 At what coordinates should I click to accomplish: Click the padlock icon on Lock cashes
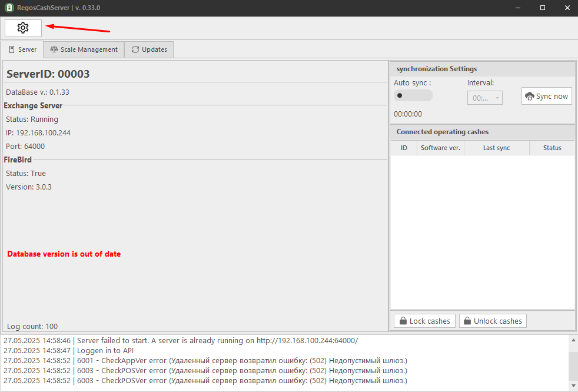point(403,321)
